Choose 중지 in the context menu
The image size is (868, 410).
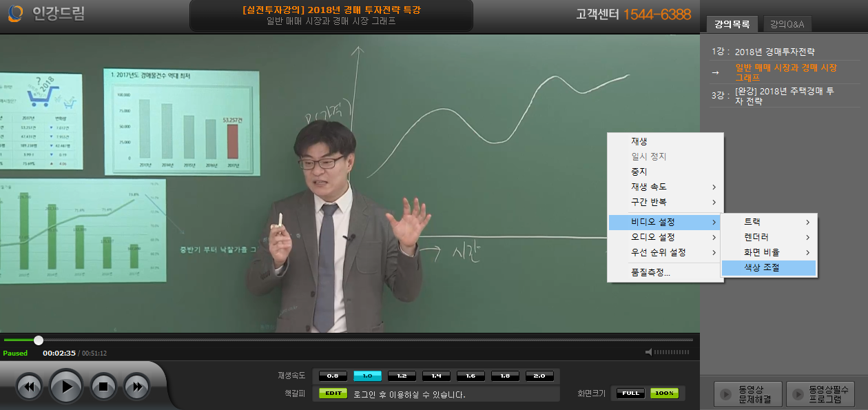pyautogui.click(x=665, y=172)
